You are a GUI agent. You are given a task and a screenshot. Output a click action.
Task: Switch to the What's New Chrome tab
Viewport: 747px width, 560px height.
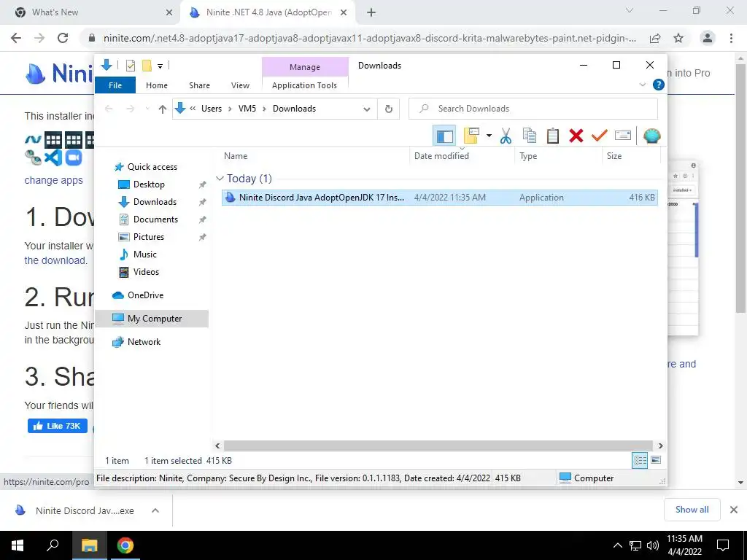click(90, 13)
